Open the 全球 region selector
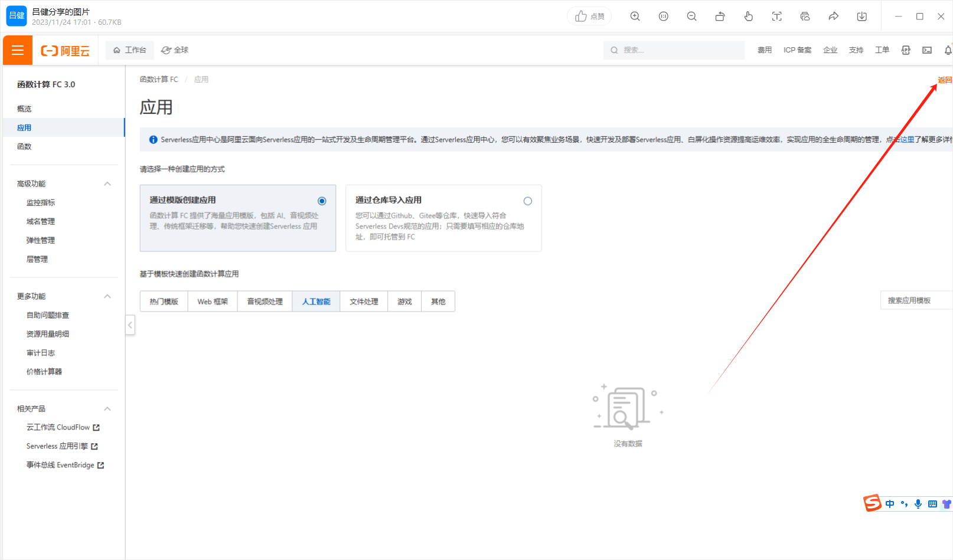The width and height of the screenshot is (953, 560). click(175, 50)
